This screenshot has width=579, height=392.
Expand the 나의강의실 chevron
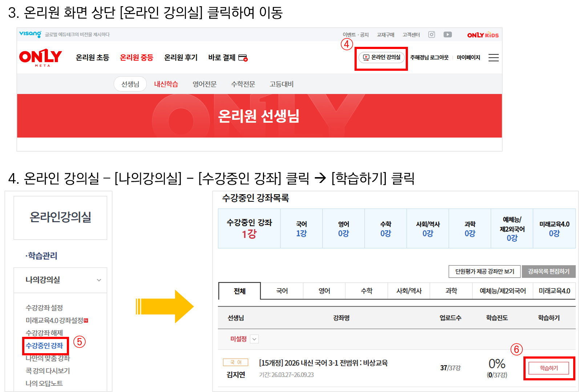(x=99, y=280)
